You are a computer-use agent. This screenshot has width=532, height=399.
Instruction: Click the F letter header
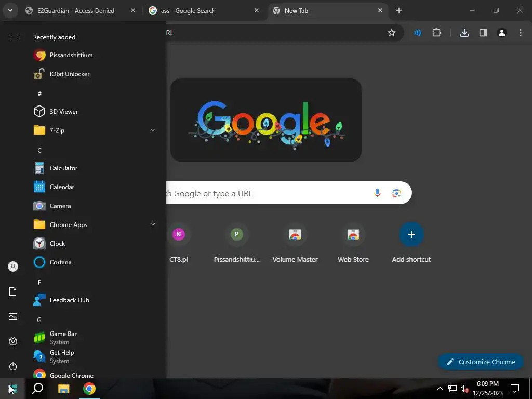pos(39,282)
